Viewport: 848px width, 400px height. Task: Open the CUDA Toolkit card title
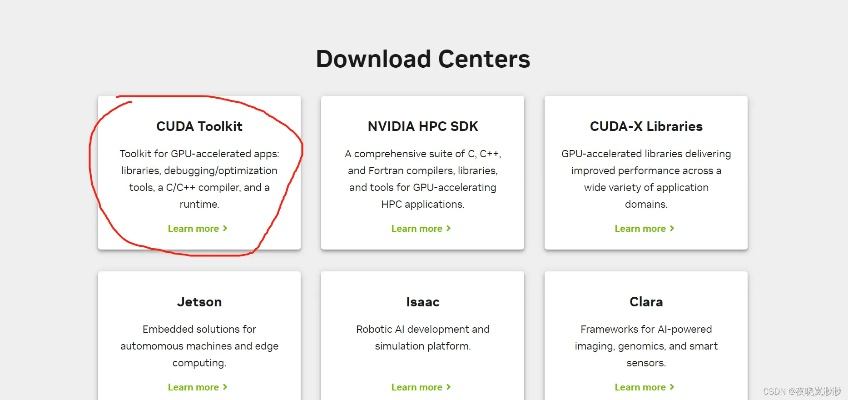(x=199, y=127)
